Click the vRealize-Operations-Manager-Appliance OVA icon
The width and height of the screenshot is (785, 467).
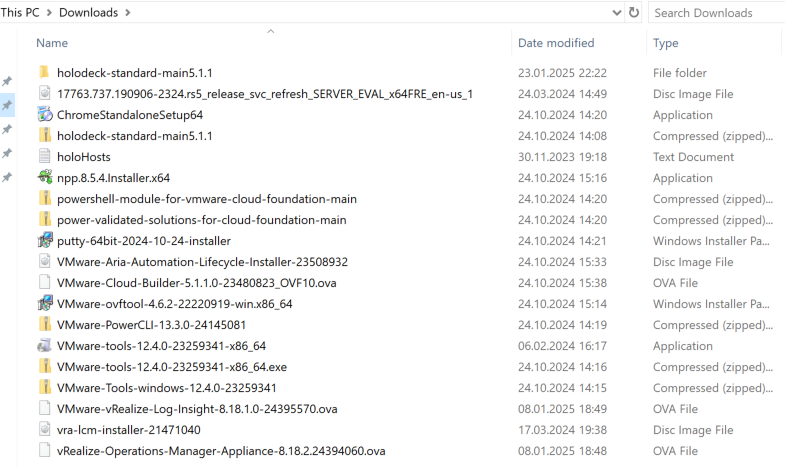point(45,450)
